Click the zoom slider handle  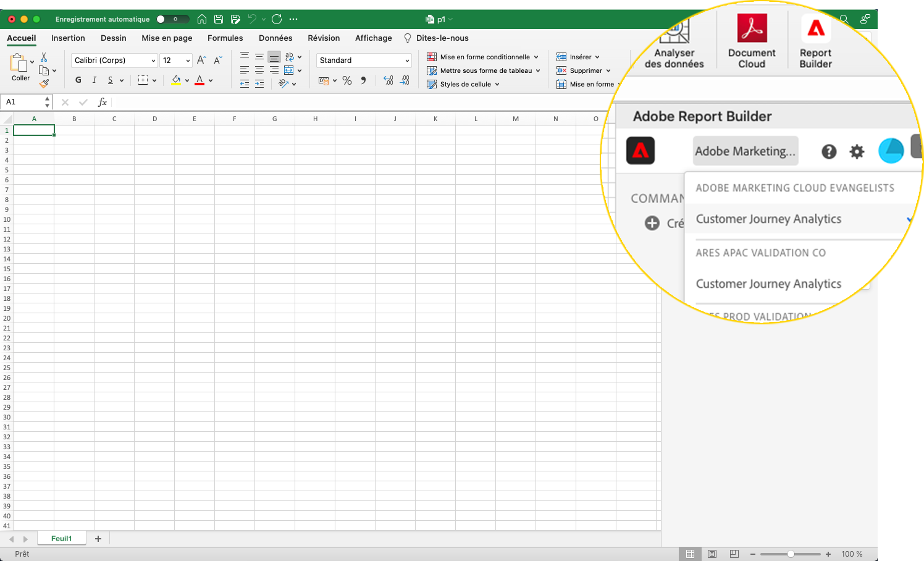click(791, 554)
